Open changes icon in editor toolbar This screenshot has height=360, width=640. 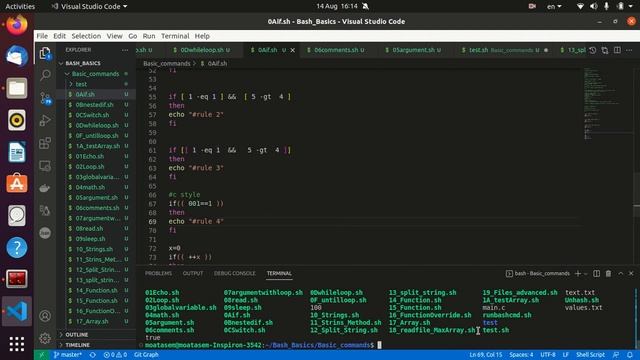(x=605, y=50)
